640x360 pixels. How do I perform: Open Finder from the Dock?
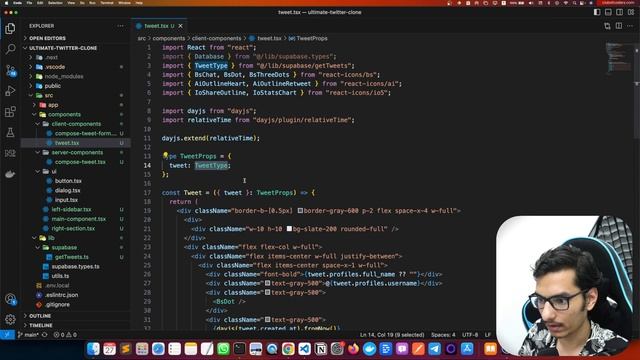point(93,349)
